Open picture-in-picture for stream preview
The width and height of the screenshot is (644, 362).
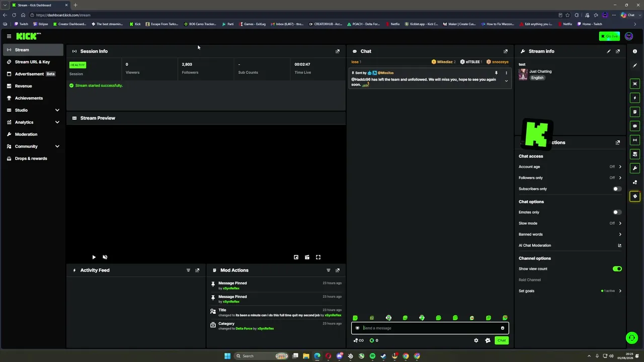pos(296,257)
